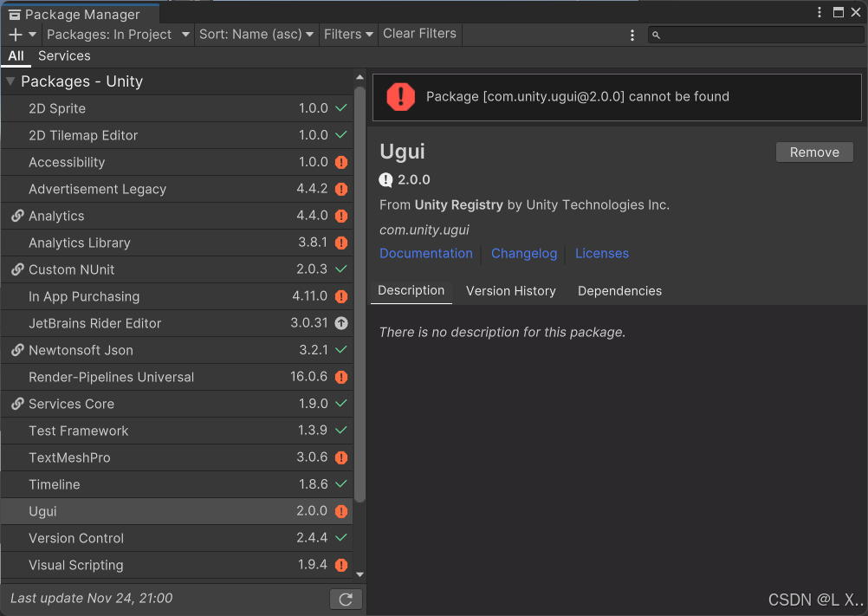Open the Filters dropdown
This screenshot has height=616, width=868.
point(348,35)
